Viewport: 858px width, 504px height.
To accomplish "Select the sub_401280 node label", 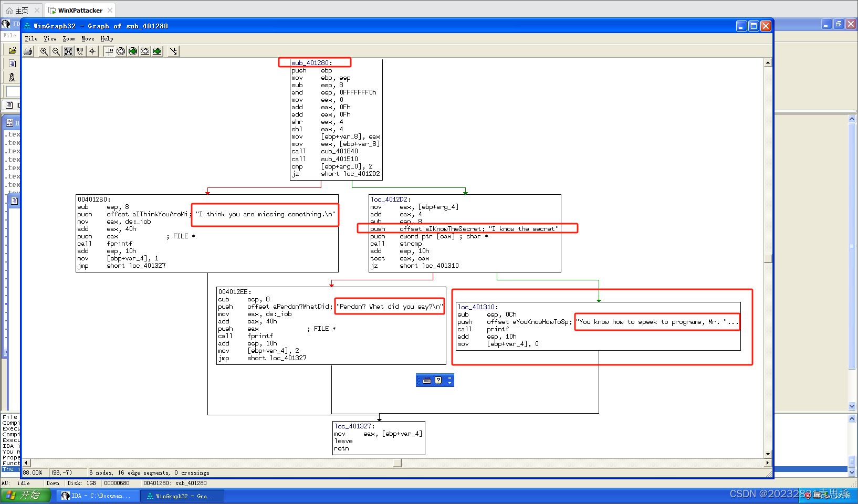I will pos(312,63).
